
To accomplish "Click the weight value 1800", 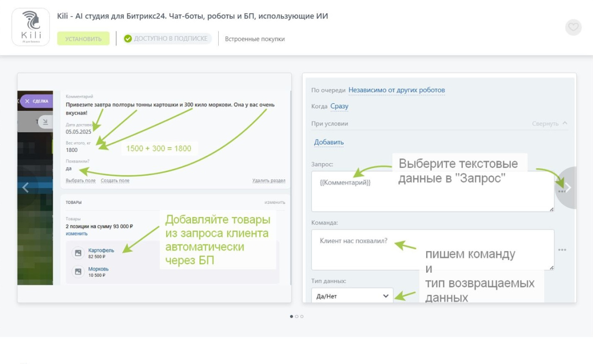I will (72, 150).
